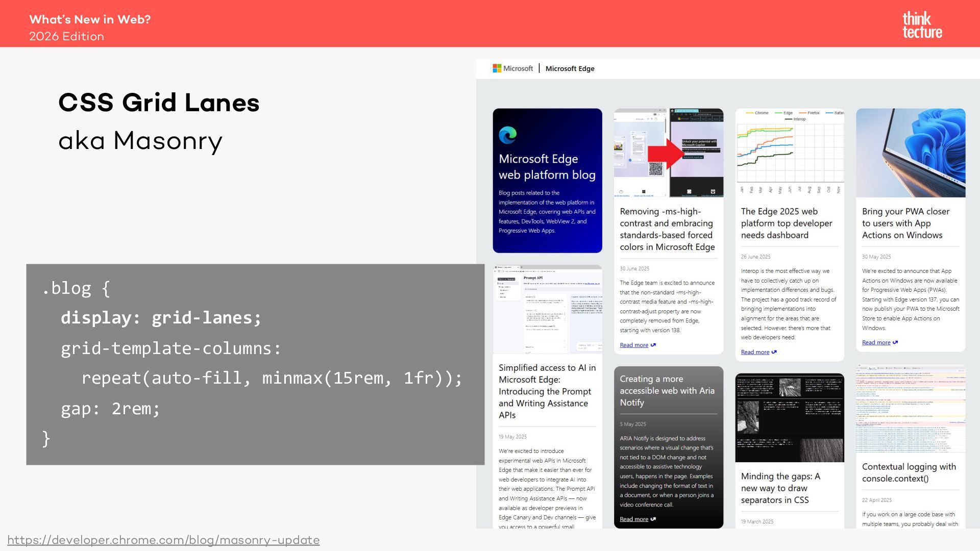980x551 pixels.
Task: Open the developer.chrome.com masonry-update link
Action: tap(163, 540)
